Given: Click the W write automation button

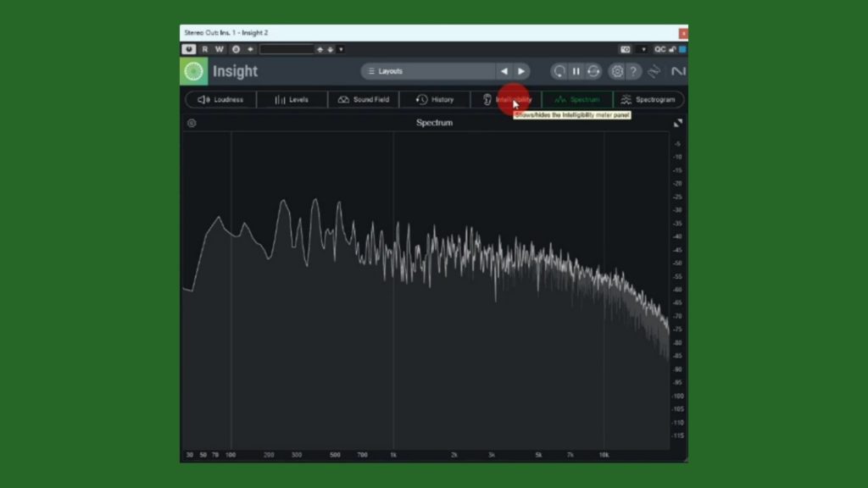Looking at the screenshot, I should [220, 49].
